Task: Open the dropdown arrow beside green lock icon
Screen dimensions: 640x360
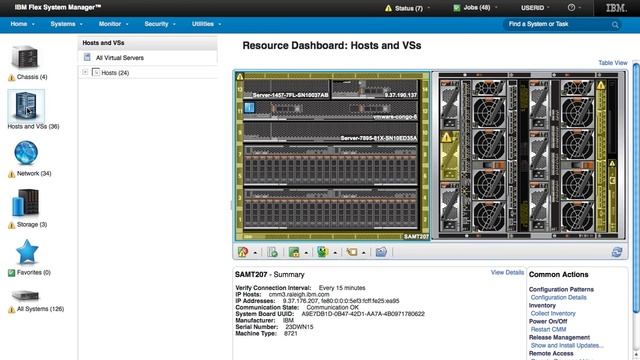Action: click(306, 253)
